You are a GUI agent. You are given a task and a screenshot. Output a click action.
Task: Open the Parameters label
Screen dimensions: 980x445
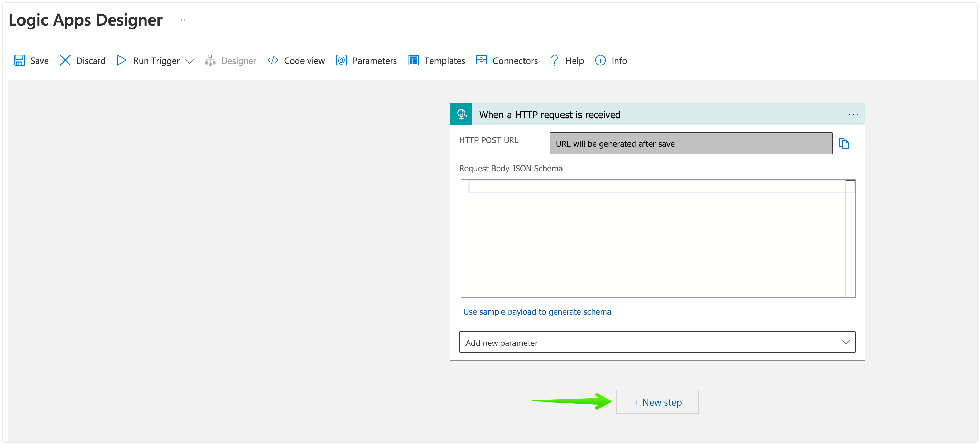(x=375, y=60)
